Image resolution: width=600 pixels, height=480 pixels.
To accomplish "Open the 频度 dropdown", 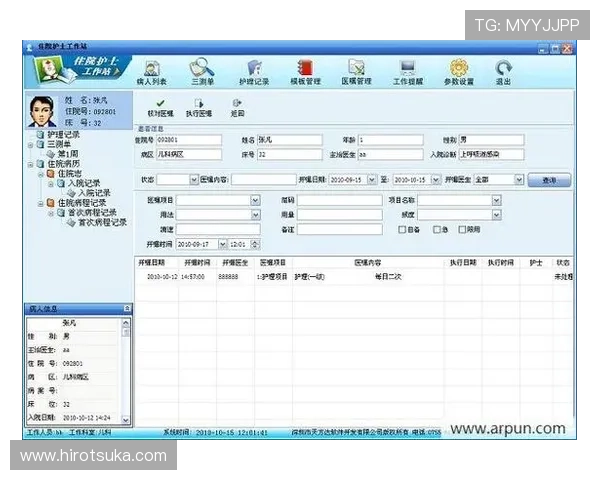I will (x=496, y=215).
